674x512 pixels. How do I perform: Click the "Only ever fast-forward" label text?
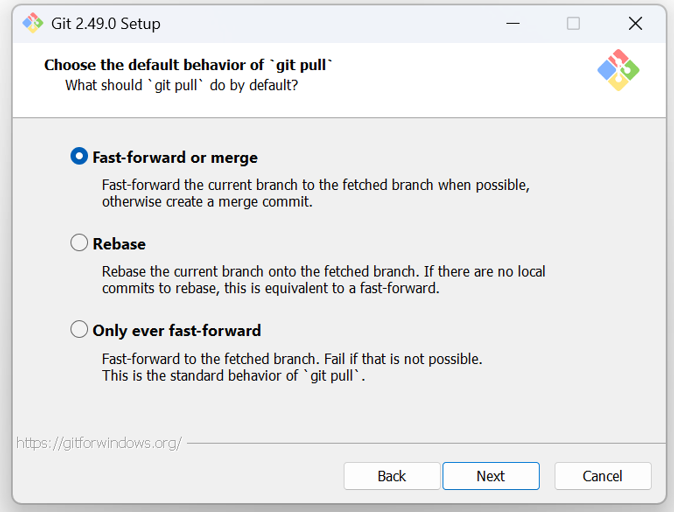177,331
